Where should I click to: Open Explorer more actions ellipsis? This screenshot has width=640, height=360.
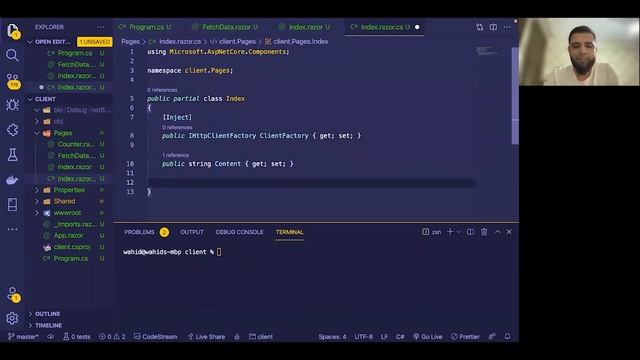click(x=100, y=27)
